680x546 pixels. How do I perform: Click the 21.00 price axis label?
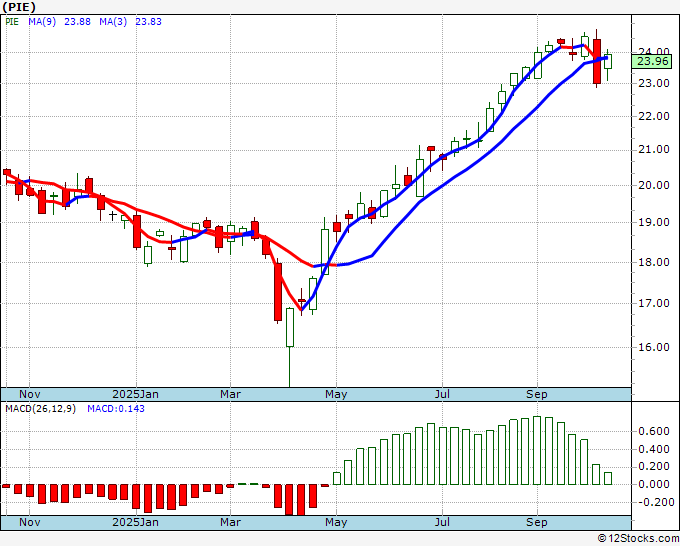tap(653, 150)
